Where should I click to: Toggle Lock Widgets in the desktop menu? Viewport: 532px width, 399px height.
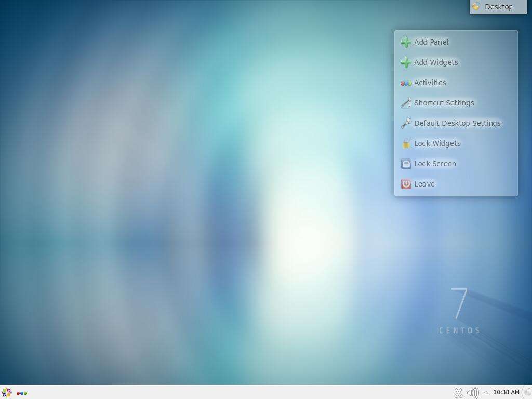(x=437, y=143)
